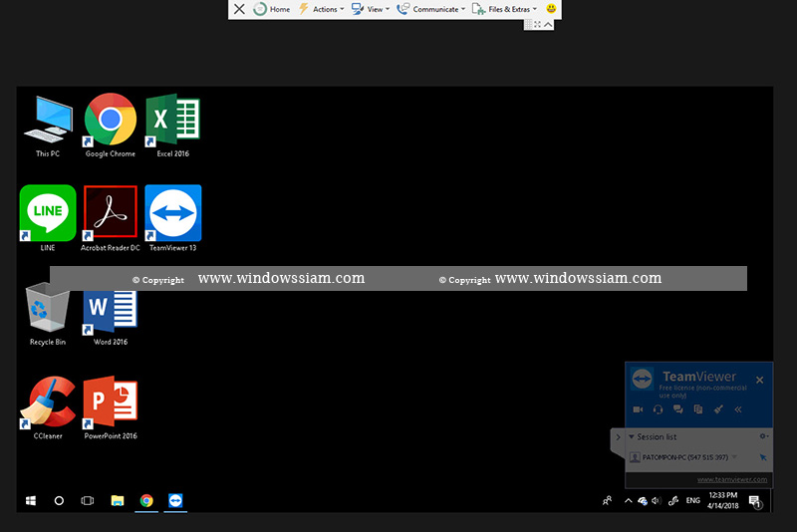Open File Explorer from taskbar
The height and width of the screenshot is (532, 797).
[118, 501]
